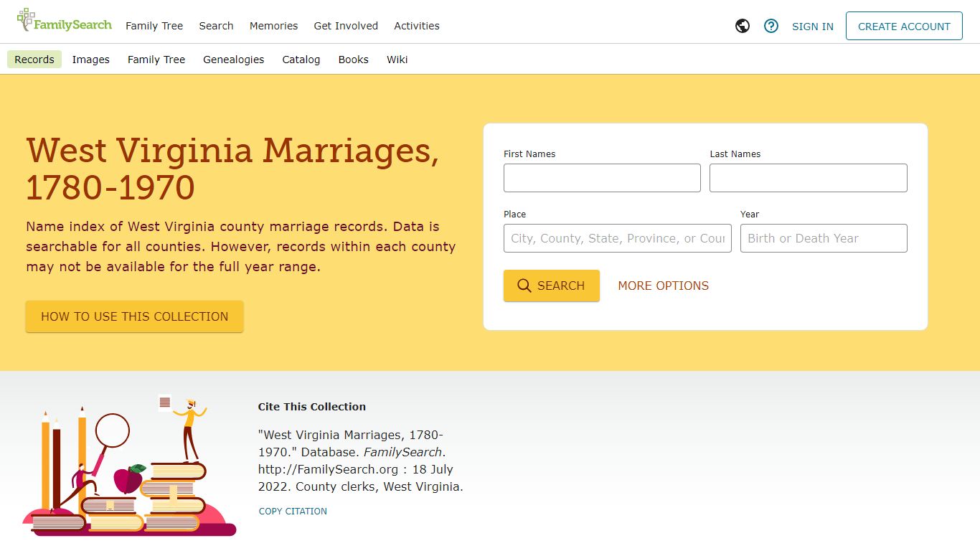Focus the Birth or Death Year field
This screenshot has height=551, width=980.
[x=824, y=238]
